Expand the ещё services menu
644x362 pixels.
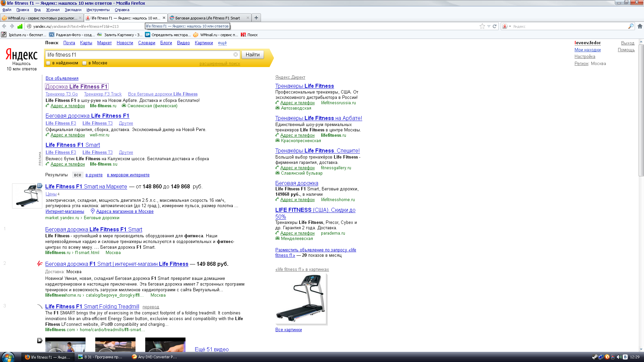[x=222, y=43]
